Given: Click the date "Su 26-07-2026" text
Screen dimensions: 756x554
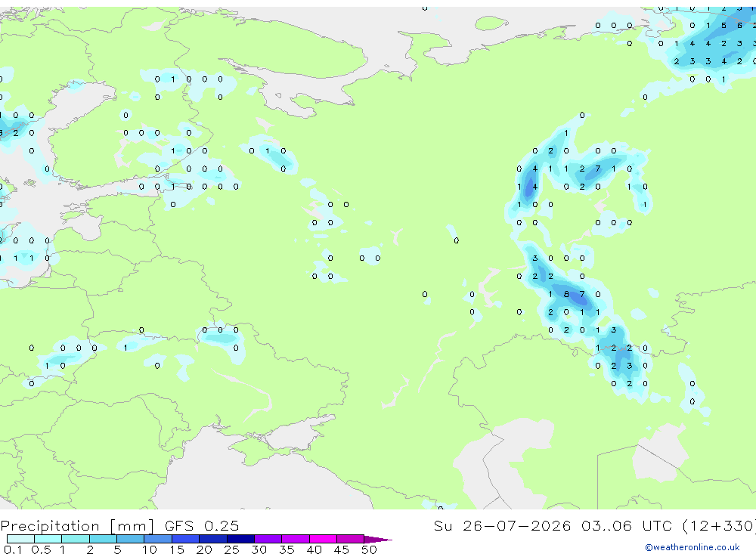Looking at the screenshot, I should pos(503,526).
